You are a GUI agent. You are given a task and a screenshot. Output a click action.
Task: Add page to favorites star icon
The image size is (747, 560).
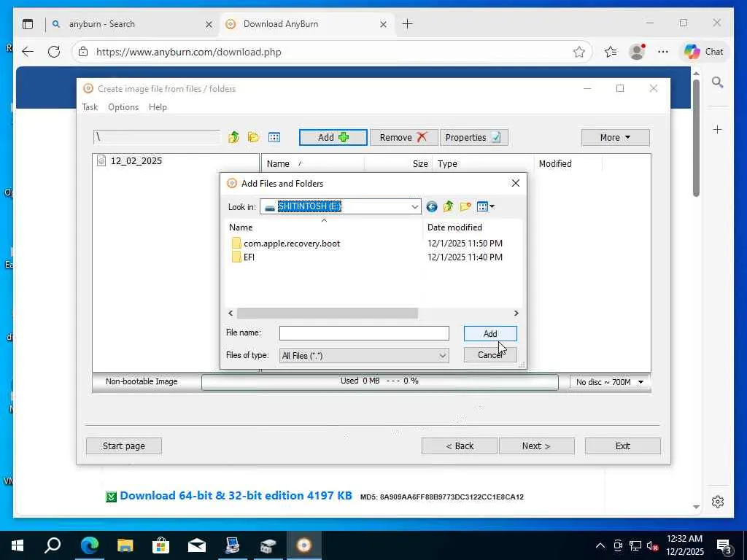pos(578,52)
